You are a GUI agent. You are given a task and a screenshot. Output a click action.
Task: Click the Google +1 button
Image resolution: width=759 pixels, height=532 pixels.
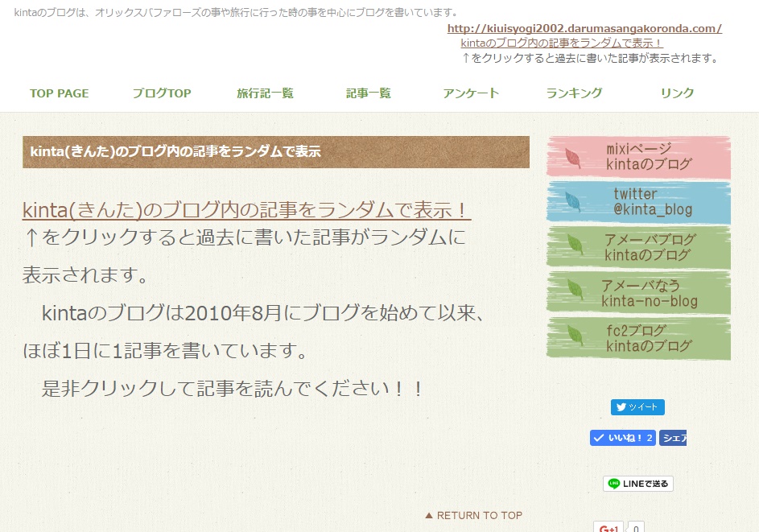pos(608,527)
